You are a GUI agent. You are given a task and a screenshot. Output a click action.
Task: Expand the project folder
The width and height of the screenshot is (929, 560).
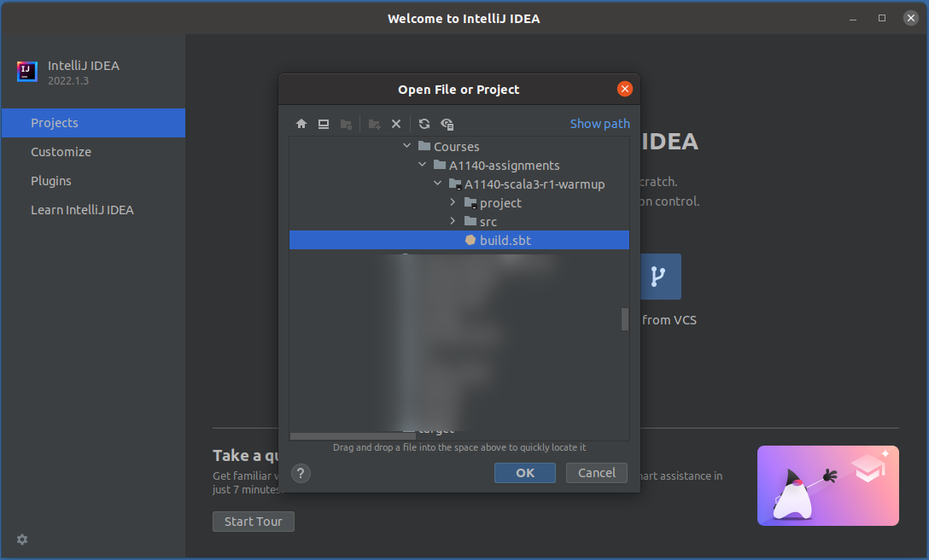pyautogui.click(x=453, y=203)
